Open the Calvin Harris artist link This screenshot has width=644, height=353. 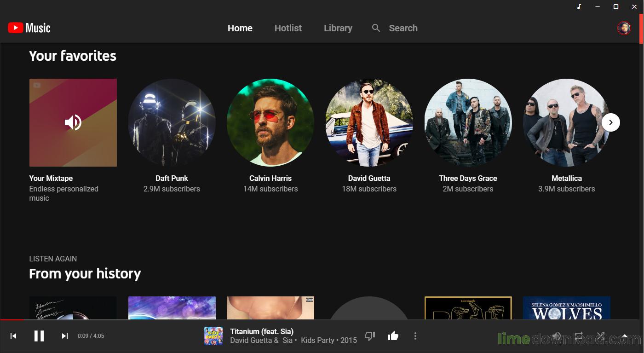click(x=270, y=178)
